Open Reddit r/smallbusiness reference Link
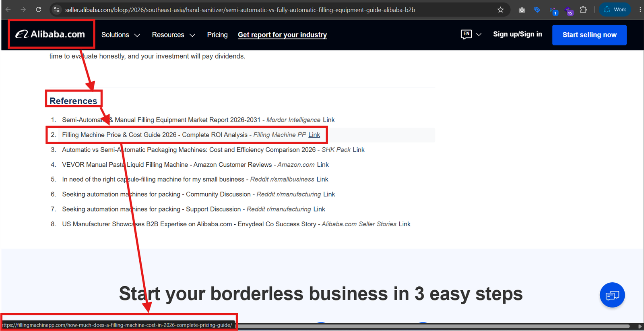 pyautogui.click(x=322, y=179)
